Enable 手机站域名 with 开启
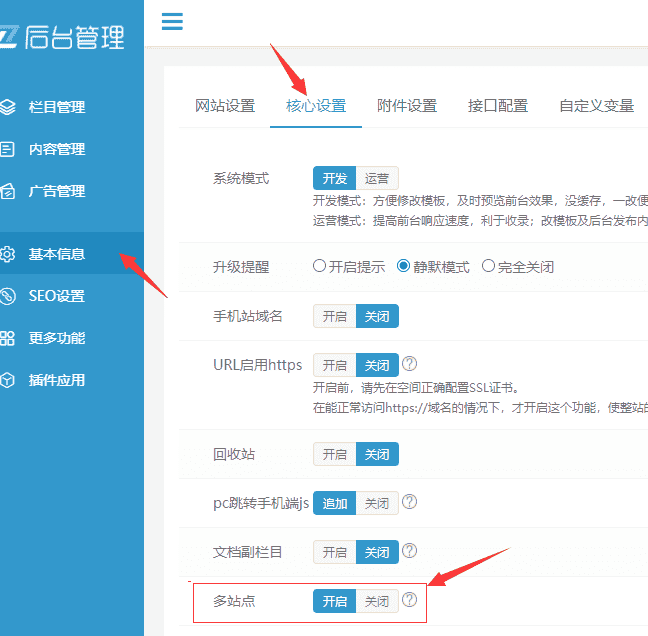Image resolution: width=648 pixels, height=636 pixels. click(x=334, y=316)
